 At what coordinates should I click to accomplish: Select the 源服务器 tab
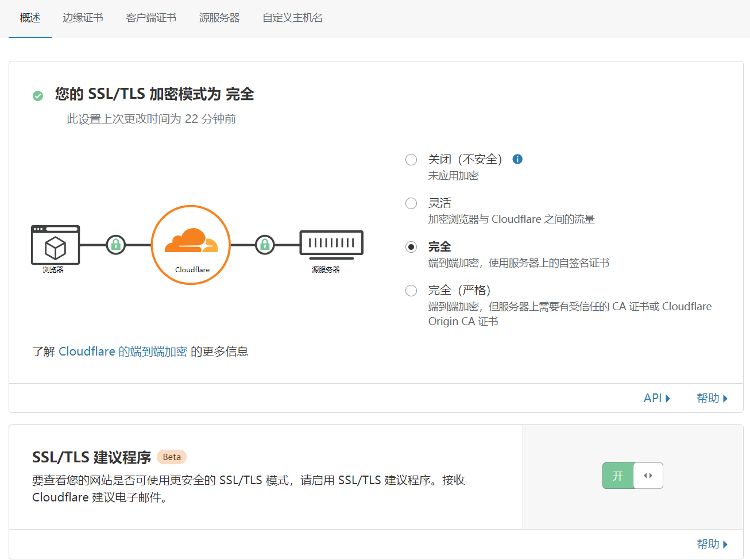pyautogui.click(x=219, y=18)
